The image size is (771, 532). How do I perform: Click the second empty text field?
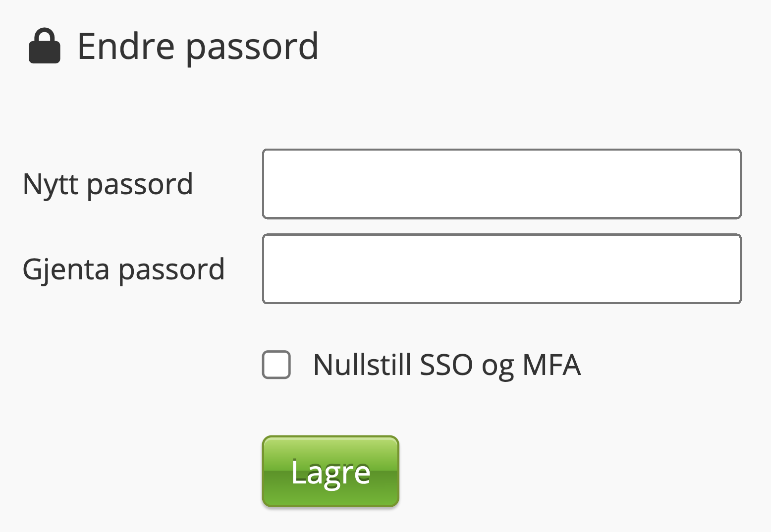[501, 269]
